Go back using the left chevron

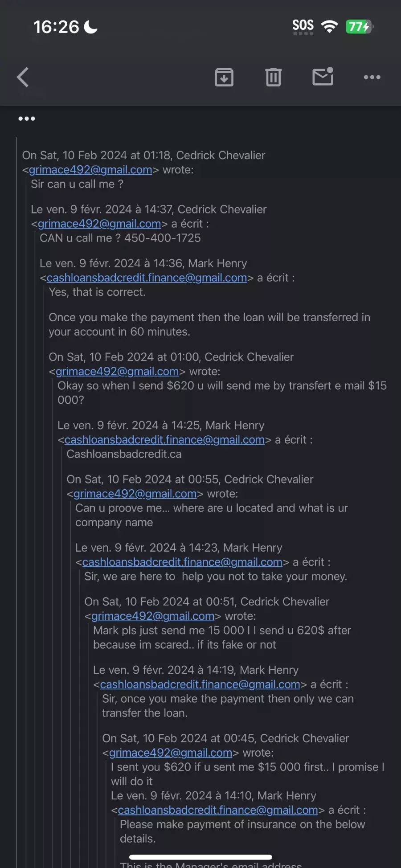[23, 77]
